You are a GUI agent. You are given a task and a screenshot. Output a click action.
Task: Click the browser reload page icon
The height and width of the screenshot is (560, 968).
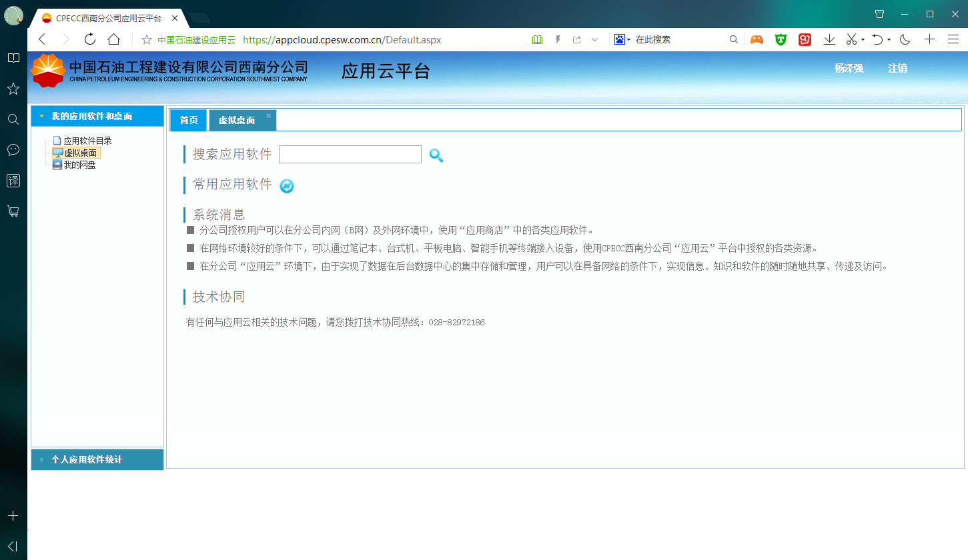click(x=90, y=39)
